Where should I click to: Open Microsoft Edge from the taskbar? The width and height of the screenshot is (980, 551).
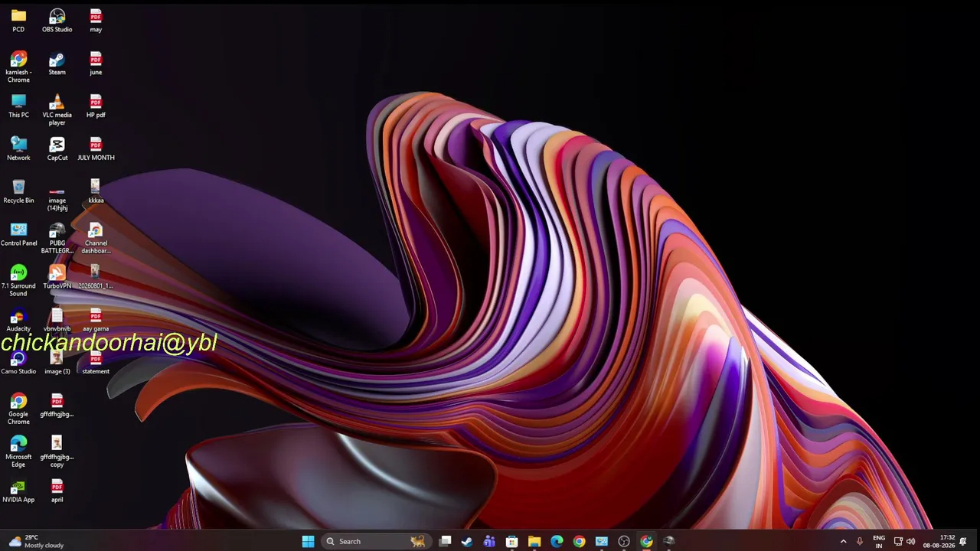557,541
